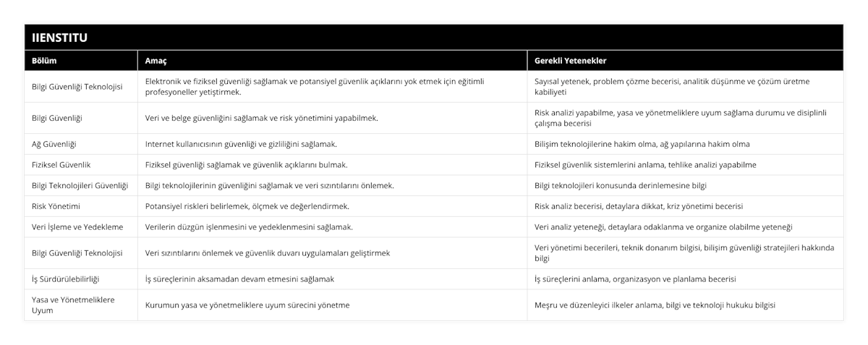Image resolution: width=868 pixels, height=345 pixels.
Task: Click the güvenlik duvarı uygulamaları geliştirmek cell
Action: (268, 252)
